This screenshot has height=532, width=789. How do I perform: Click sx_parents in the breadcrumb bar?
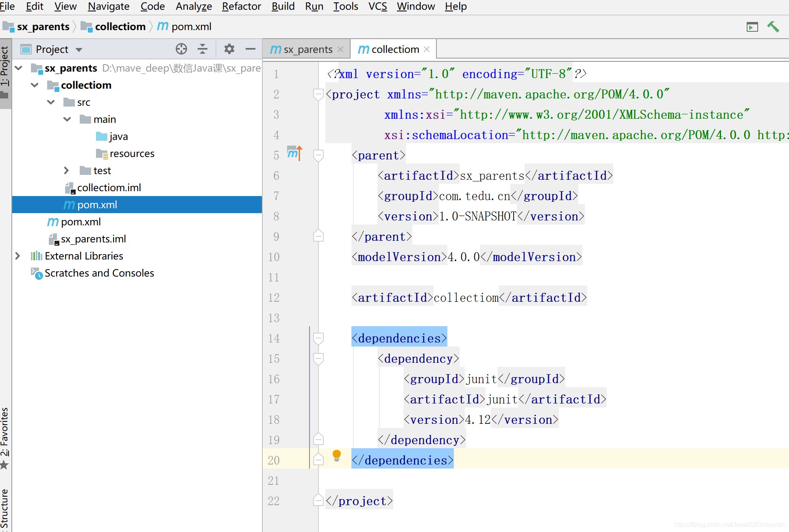[x=43, y=27]
